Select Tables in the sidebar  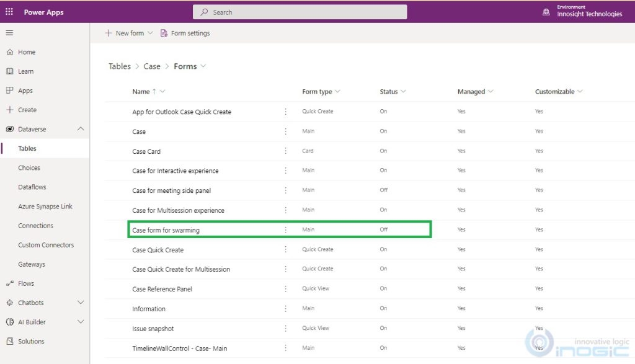click(28, 148)
